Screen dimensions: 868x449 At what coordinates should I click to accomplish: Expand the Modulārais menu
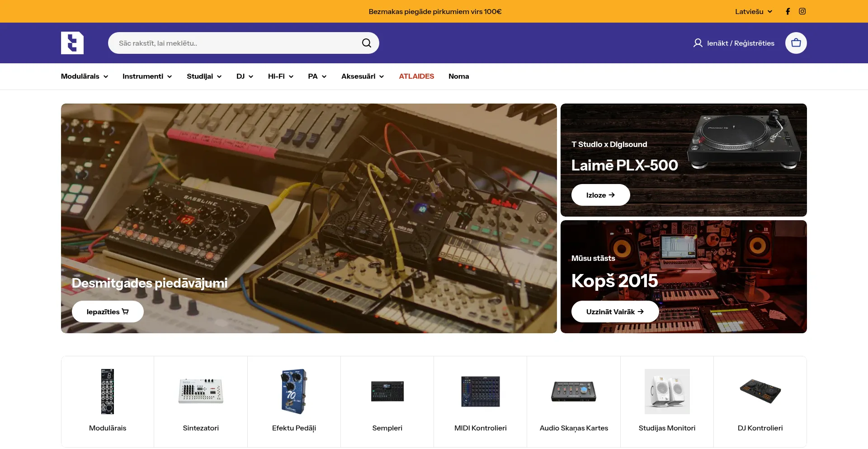point(85,76)
